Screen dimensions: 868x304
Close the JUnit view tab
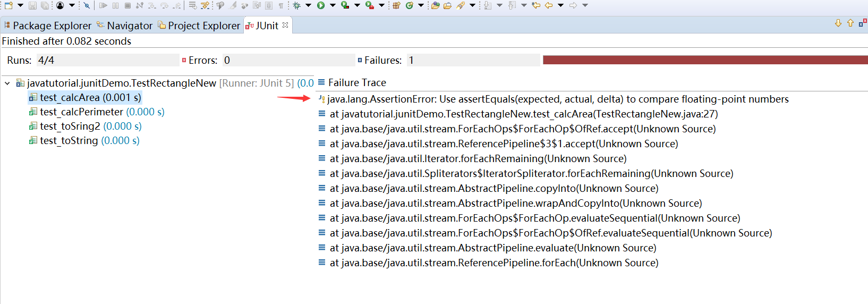pos(285,25)
